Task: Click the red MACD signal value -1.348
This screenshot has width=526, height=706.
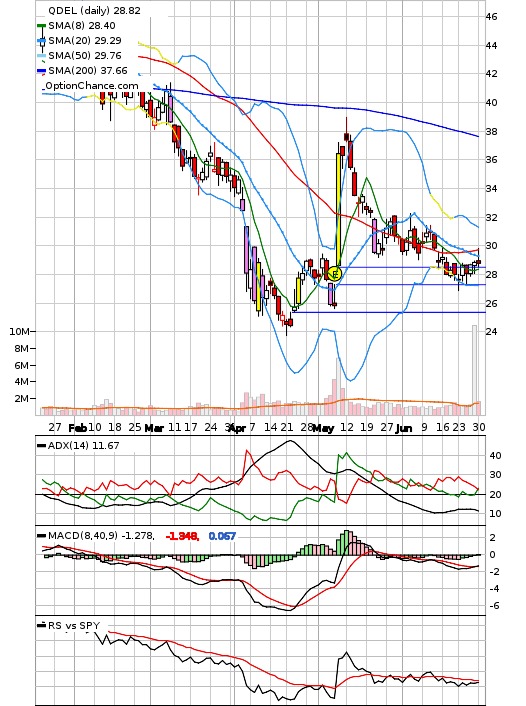Action: tap(182, 536)
